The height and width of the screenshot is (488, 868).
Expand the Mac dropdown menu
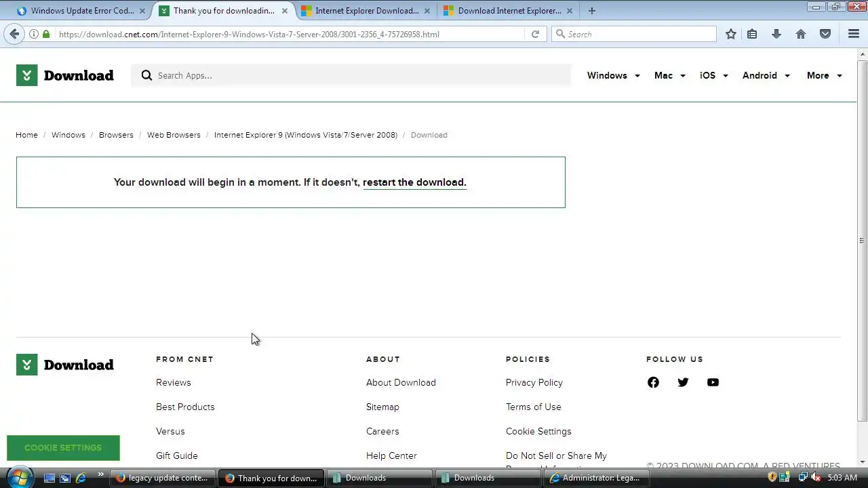pos(670,75)
